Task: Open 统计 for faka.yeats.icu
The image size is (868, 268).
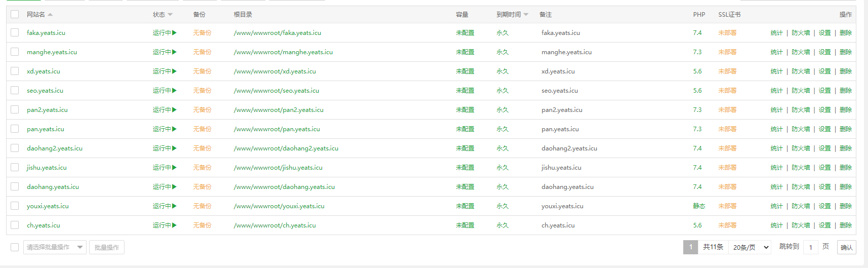Action: tap(776, 33)
